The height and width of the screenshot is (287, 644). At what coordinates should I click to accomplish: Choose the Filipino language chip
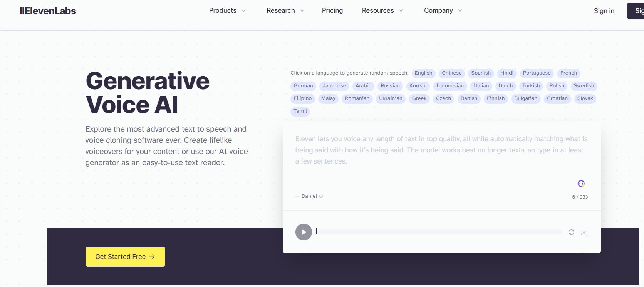click(x=302, y=98)
